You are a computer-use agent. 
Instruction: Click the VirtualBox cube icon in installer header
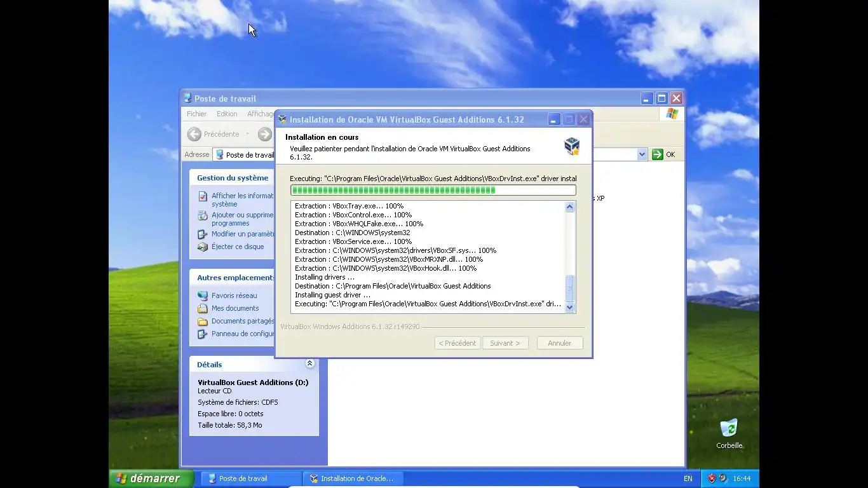point(572,146)
